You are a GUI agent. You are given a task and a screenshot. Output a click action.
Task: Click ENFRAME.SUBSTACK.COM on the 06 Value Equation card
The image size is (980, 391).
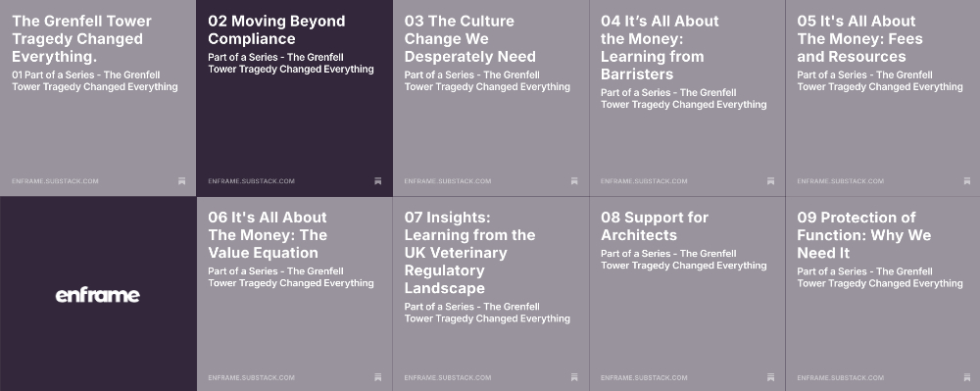pyautogui.click(x=251, y=377)
